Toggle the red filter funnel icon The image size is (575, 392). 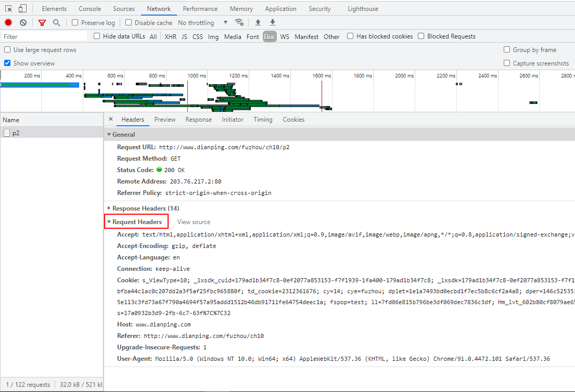42,23
